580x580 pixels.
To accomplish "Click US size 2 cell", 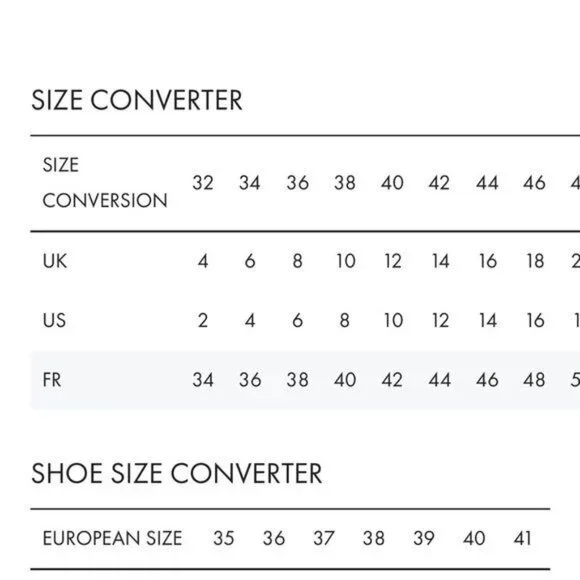I will 203,320.
